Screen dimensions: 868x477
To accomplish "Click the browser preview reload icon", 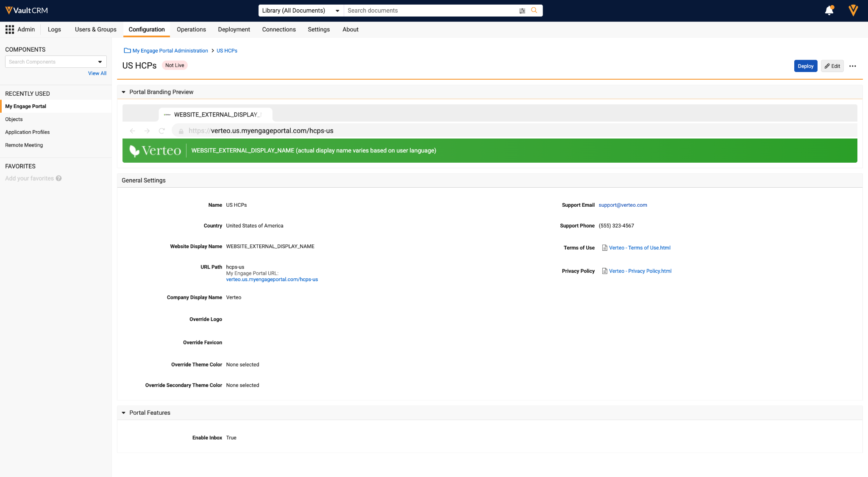I will click(x=161, y=131).
